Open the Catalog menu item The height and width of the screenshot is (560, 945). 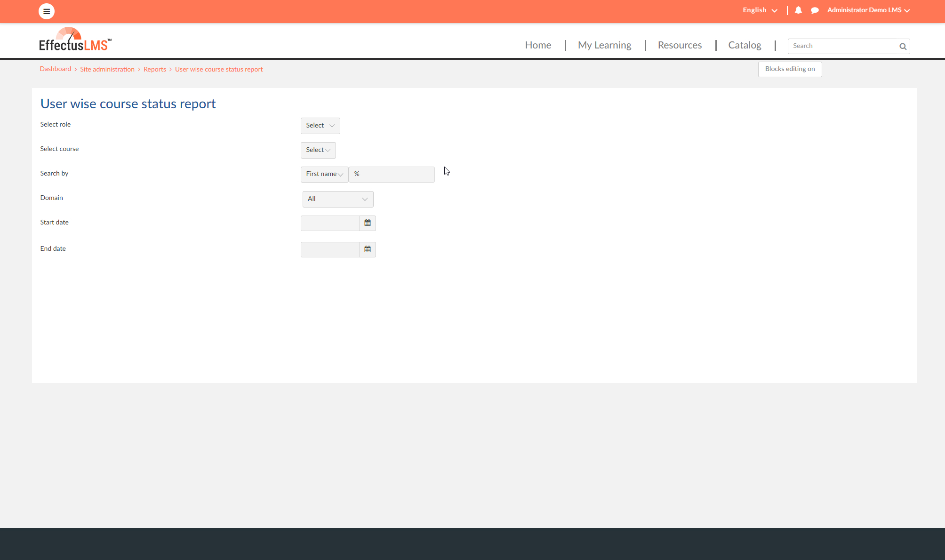click(x=745, y=45)
